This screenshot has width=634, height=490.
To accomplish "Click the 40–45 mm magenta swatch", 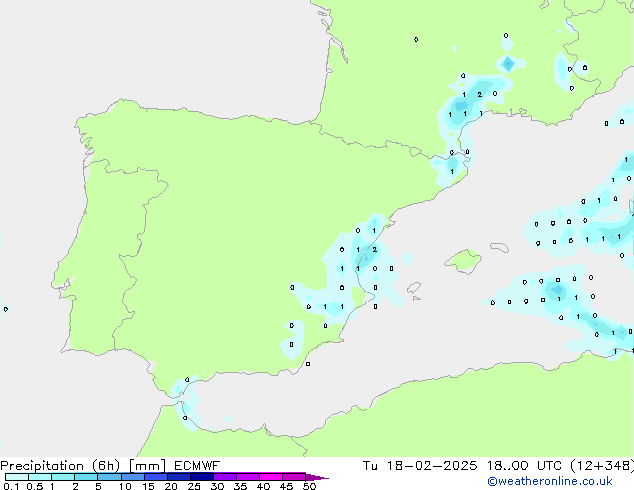I will pyautogui.click(x=271, y=477).
